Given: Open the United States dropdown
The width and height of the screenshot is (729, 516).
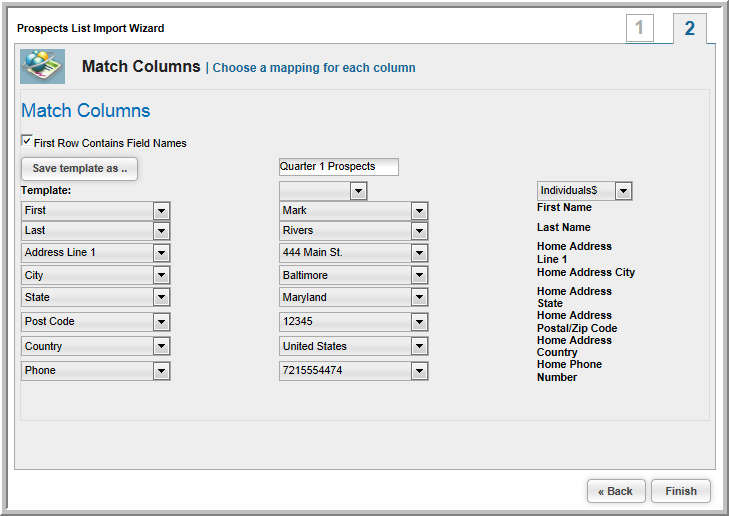Looking at the screenshot, I should point(353,346).
